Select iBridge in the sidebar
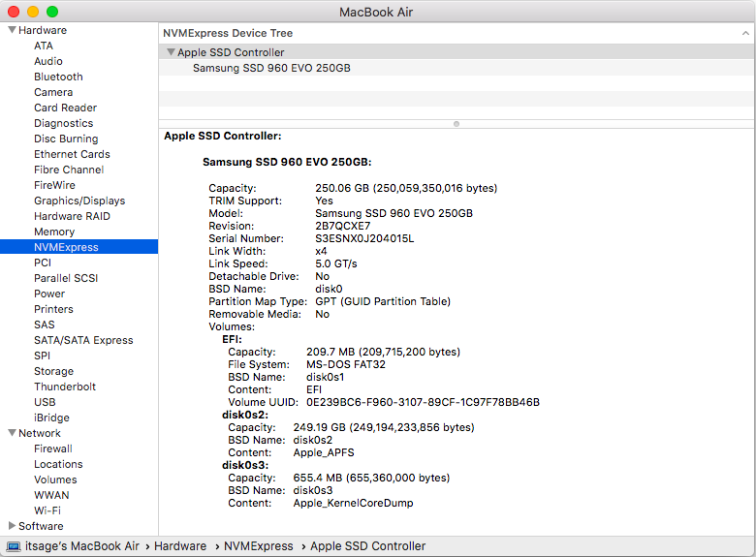 (x=51, y=418)
